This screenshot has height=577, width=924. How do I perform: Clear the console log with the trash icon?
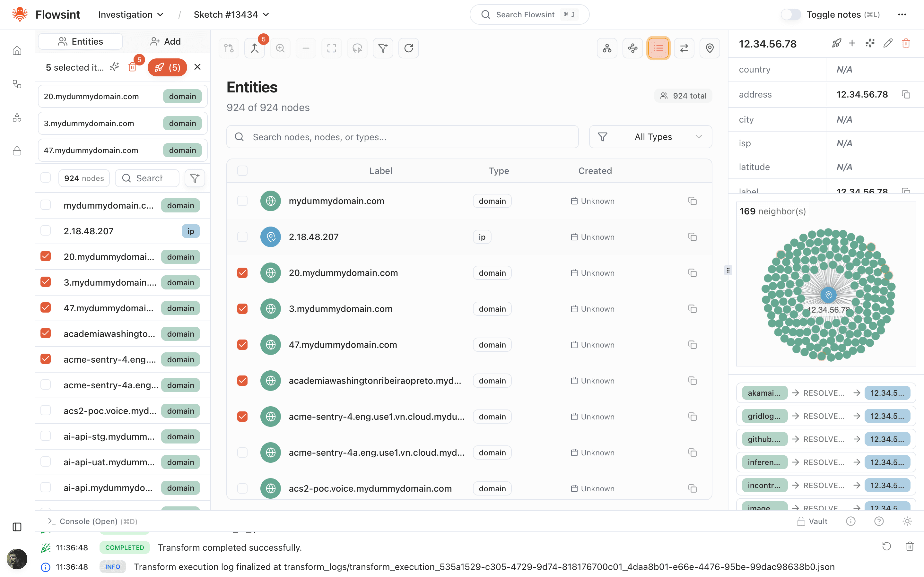910,547
